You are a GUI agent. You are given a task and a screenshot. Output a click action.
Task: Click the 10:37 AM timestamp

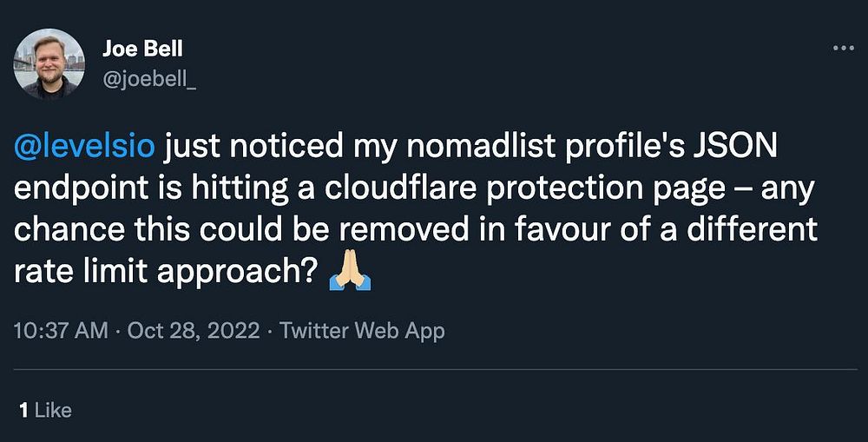coord(61,330)
